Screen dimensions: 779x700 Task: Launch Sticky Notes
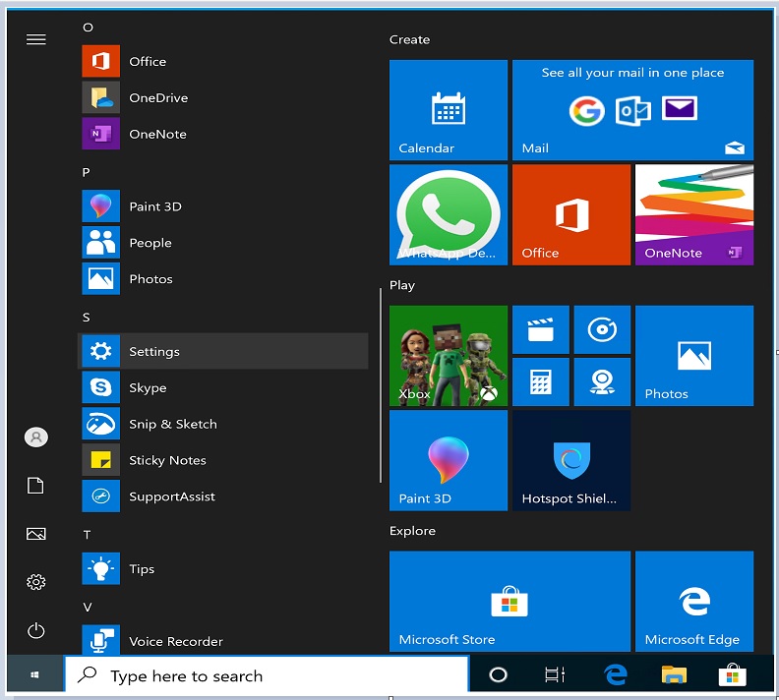click(x=222, y=460)
